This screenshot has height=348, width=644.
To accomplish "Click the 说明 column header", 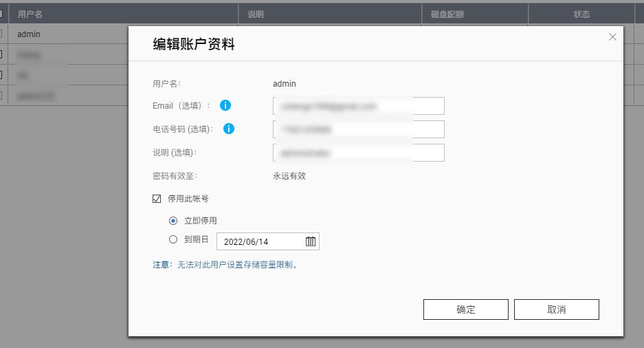I will coord(255,14).
